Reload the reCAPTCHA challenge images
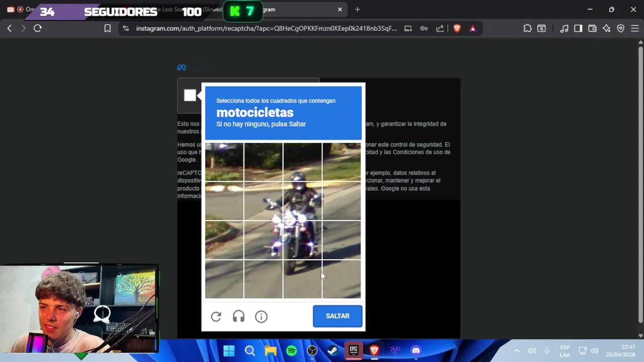Image resolution: width=644 pixels, height=362 pixels. (x=216, y=316)
